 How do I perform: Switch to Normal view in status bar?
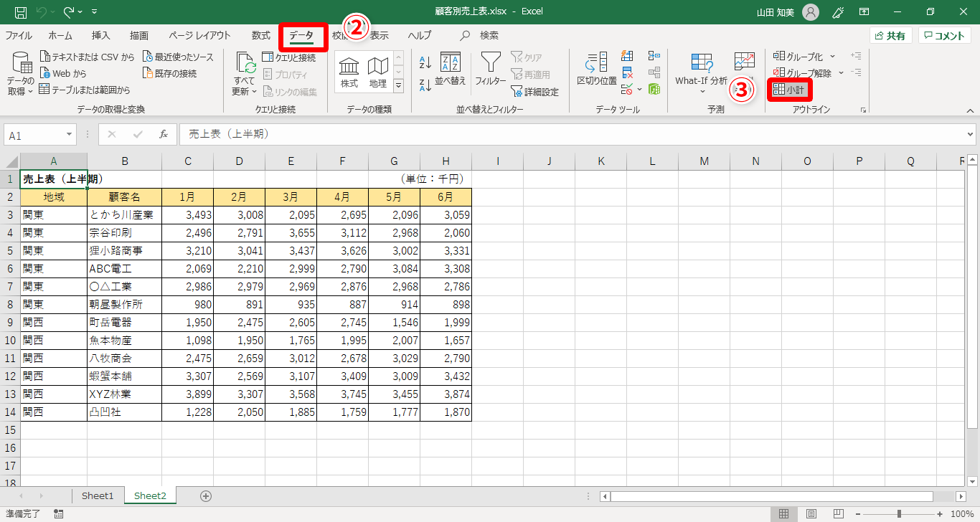[784, 513]
